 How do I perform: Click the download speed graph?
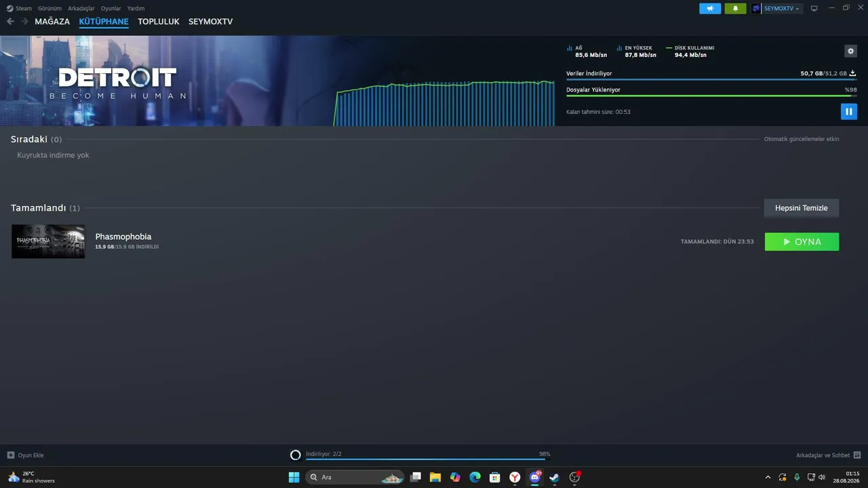click(444, 103)
